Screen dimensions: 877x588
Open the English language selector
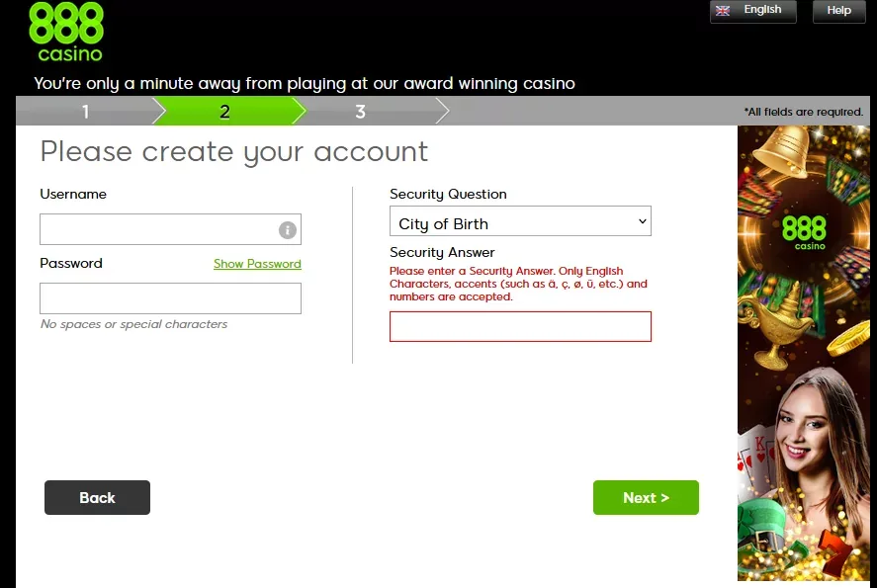pyautogui.click(x=752, y=11)
